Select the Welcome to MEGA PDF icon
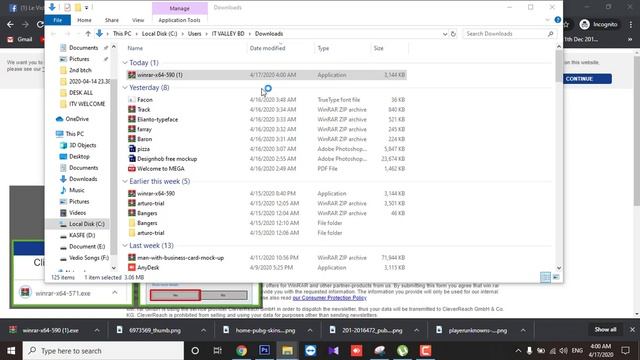This screenshot has width=640, height=360. click(x=132, y=169)
